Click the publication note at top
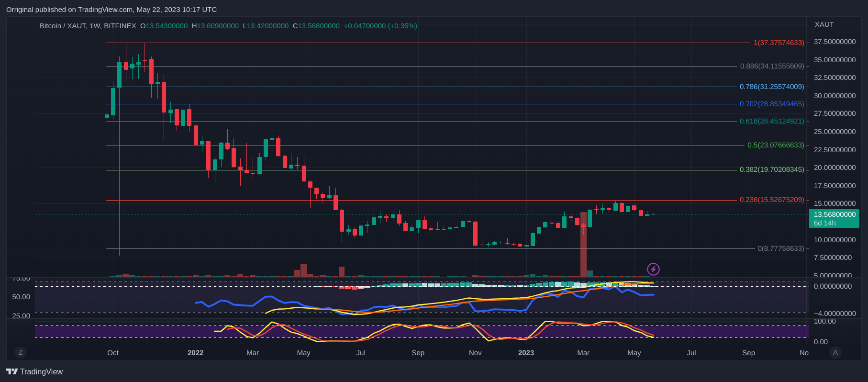Viewport: 868px width, 382px height. [x=111, y=10]
